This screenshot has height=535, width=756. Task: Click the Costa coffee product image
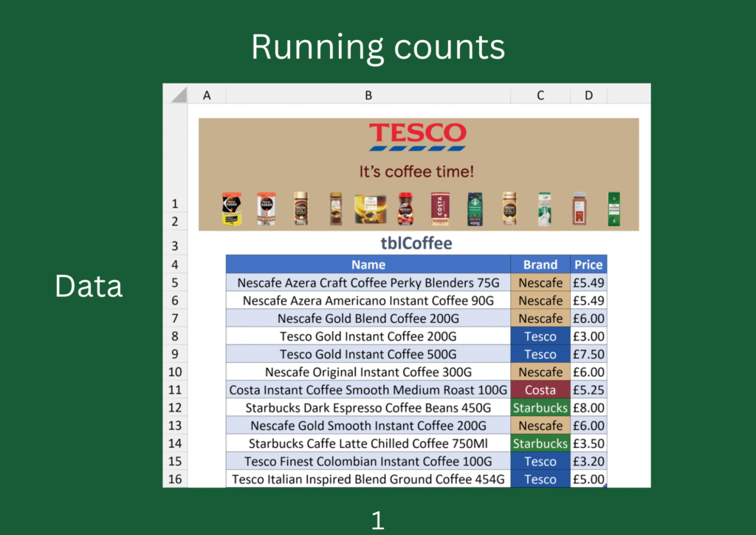pyautogui.click(x=441, y=209)
